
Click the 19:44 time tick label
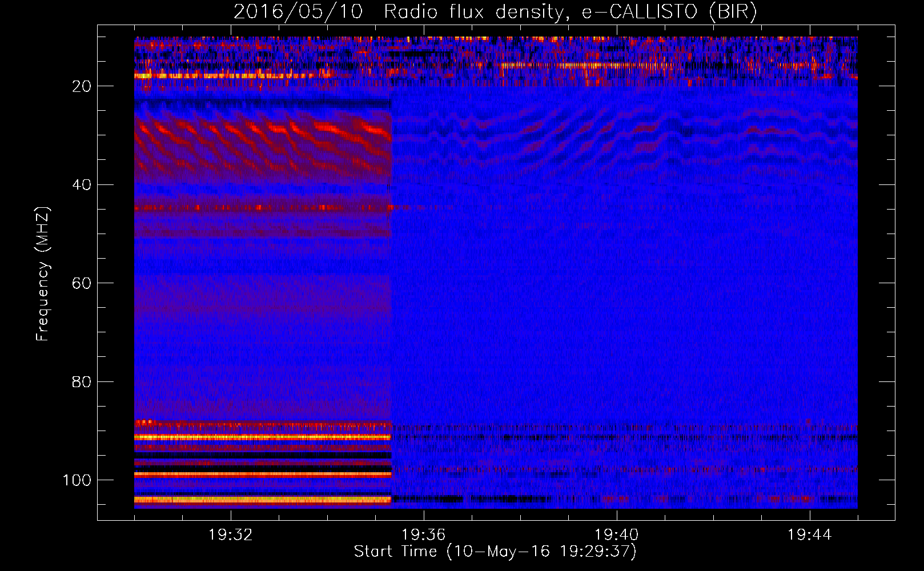[x=810, y=535]
